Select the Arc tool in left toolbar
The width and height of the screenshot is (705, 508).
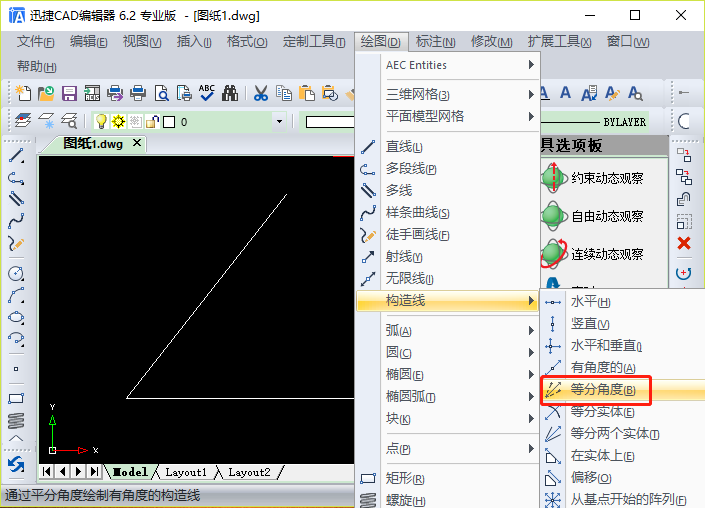[x=16, y=295]
